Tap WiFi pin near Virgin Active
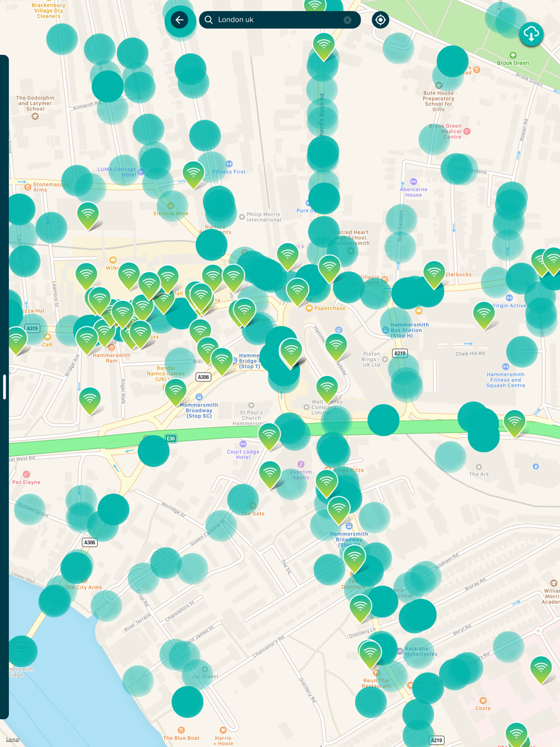 [x=484, y=314]
